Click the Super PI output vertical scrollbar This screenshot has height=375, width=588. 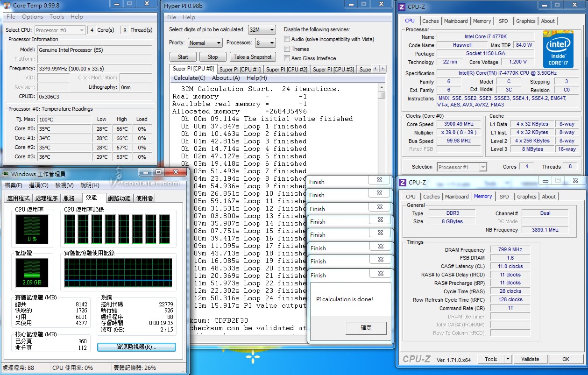click(382, 131)
